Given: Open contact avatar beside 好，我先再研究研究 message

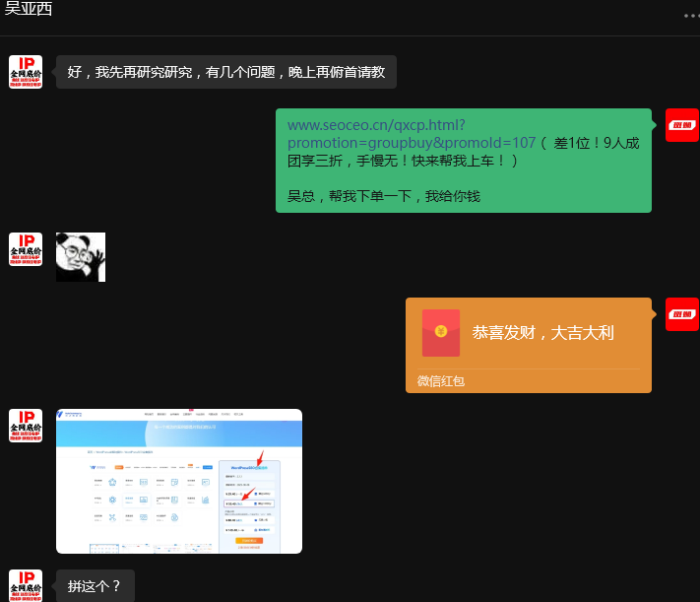Looking at the screenshot, I should (26, 72).
